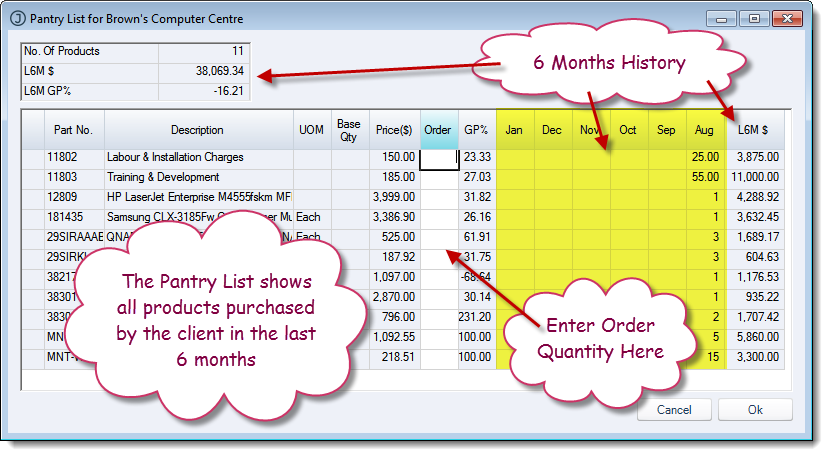This screenshot has width=828, height=456.
Task: Click part number 11803
Action: 62,177
